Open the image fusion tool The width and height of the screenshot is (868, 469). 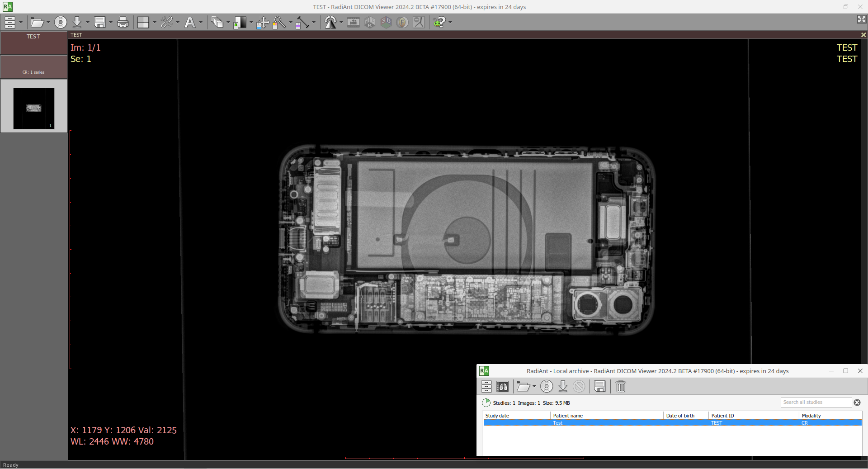click(x=402, y=22)
